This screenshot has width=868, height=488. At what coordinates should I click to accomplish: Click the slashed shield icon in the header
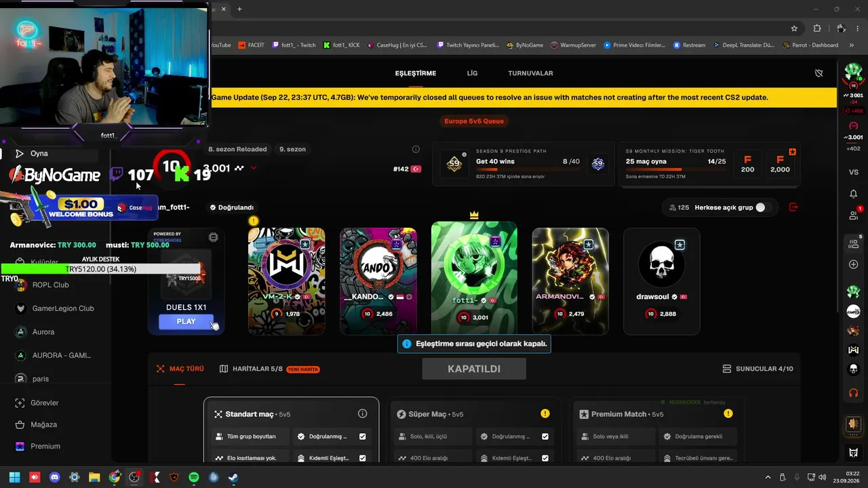pos(818,73)
